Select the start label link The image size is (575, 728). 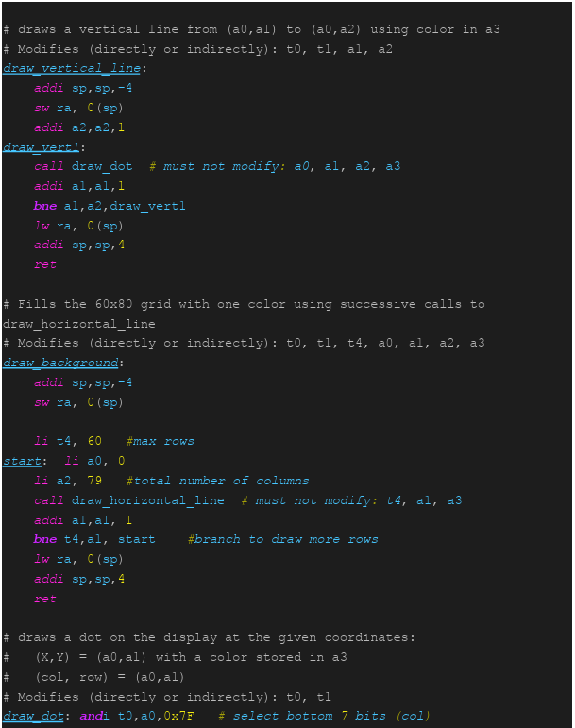[22, 461]
